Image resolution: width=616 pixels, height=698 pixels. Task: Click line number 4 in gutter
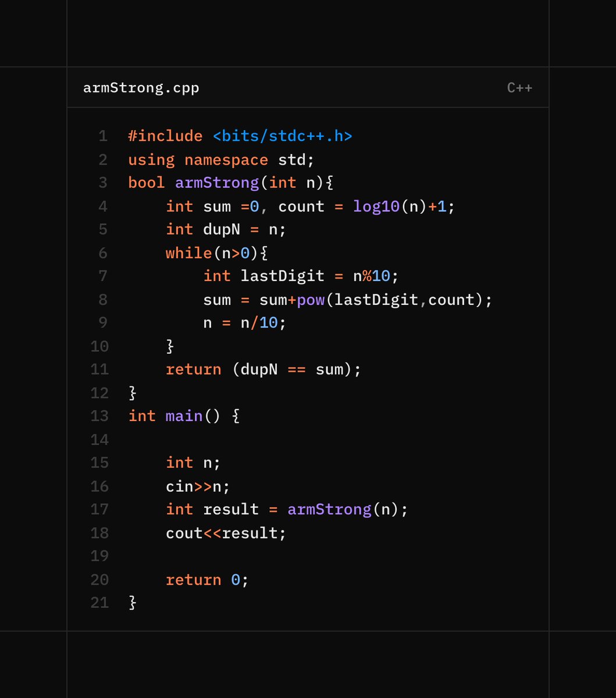point(103,206)
